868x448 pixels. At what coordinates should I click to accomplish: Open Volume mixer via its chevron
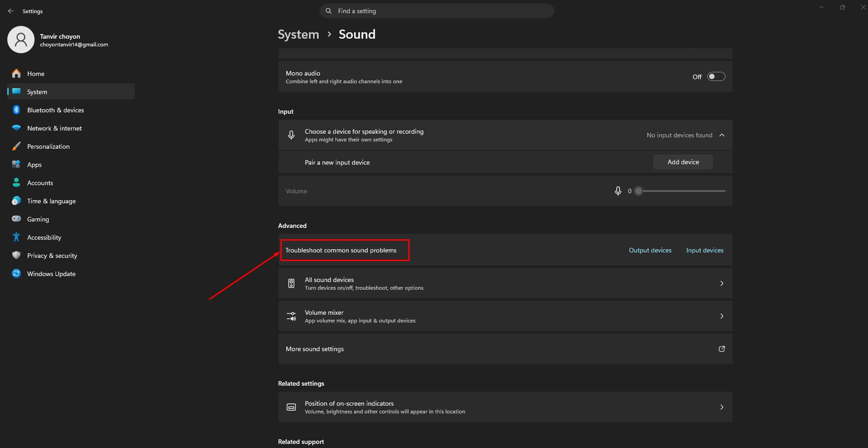click(x=722, y=316)
